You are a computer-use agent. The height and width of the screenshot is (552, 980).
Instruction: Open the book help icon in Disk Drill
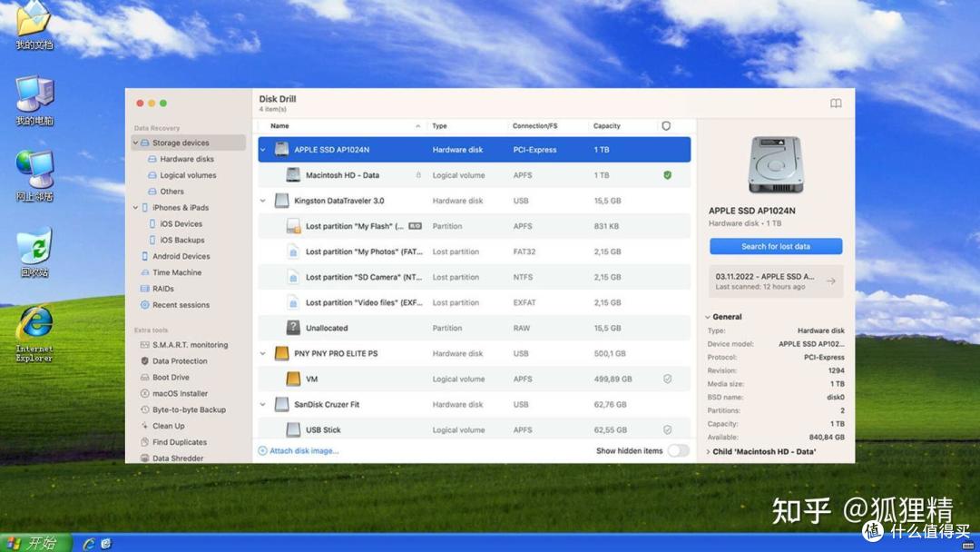coord(836,103)
